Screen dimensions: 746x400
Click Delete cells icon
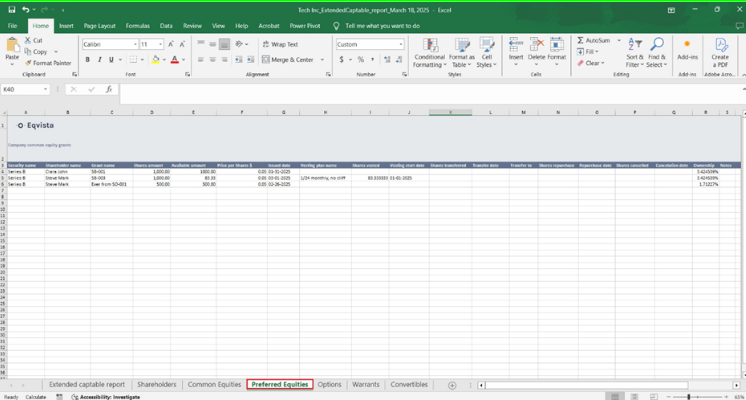[x=536, y=45]
